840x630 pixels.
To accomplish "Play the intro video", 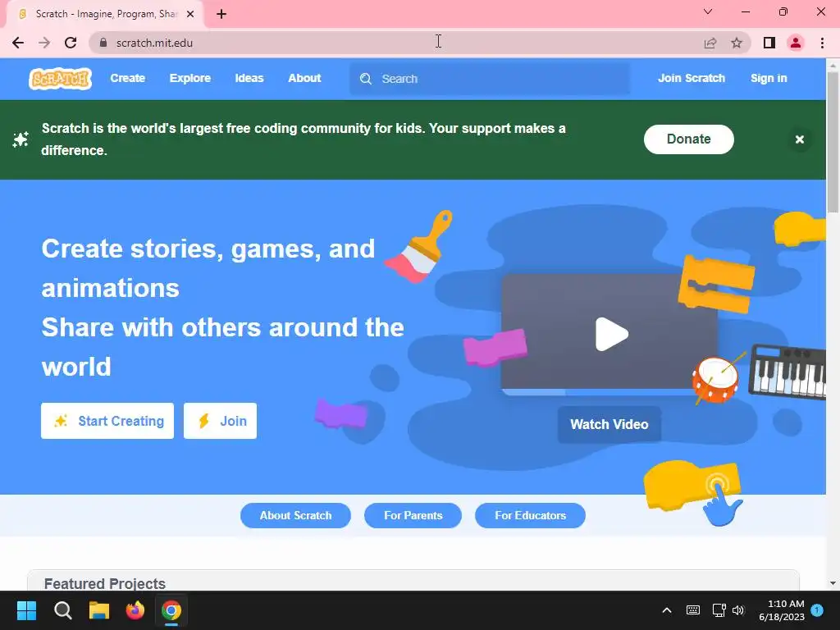I will 611,335.
